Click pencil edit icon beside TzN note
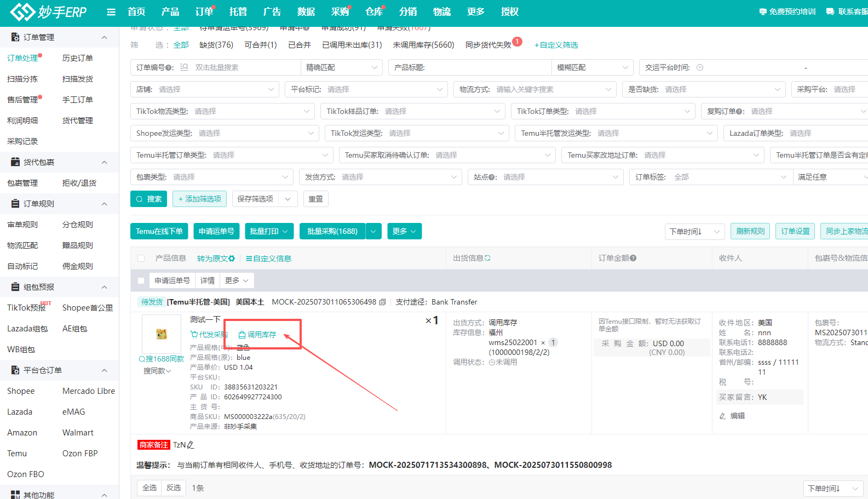 [x=191, y=445]
